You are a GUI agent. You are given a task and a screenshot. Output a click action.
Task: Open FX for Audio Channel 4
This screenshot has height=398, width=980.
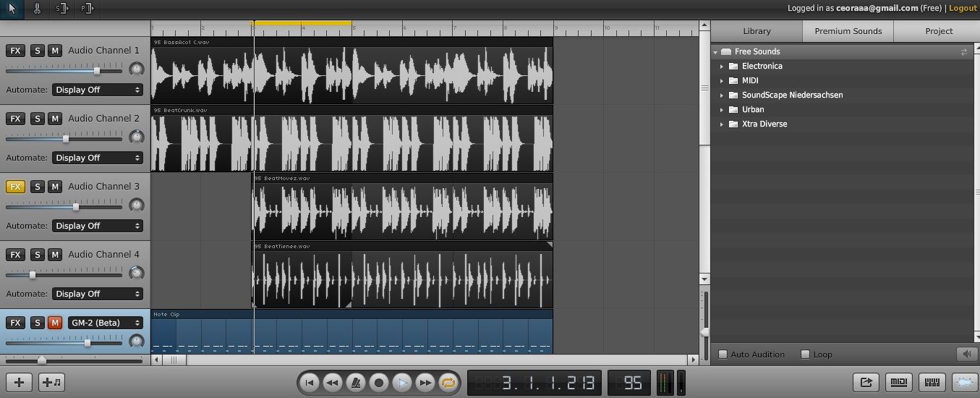(15, 255)
